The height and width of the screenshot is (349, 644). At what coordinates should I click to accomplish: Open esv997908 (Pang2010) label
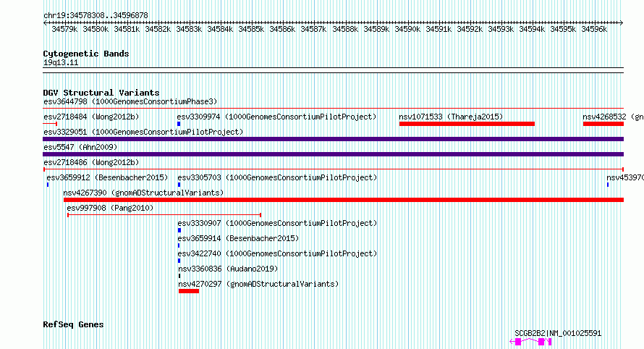[x=110, y=208]
